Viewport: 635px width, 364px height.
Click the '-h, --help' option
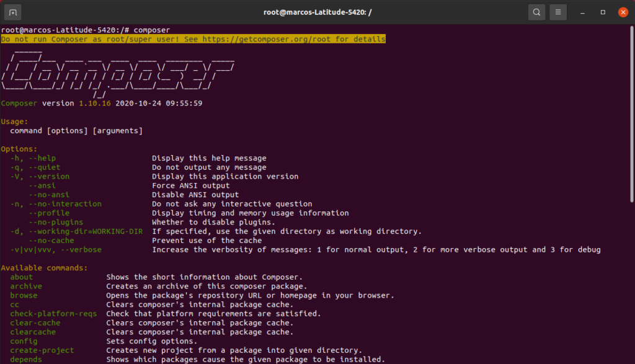click(33, 158)
